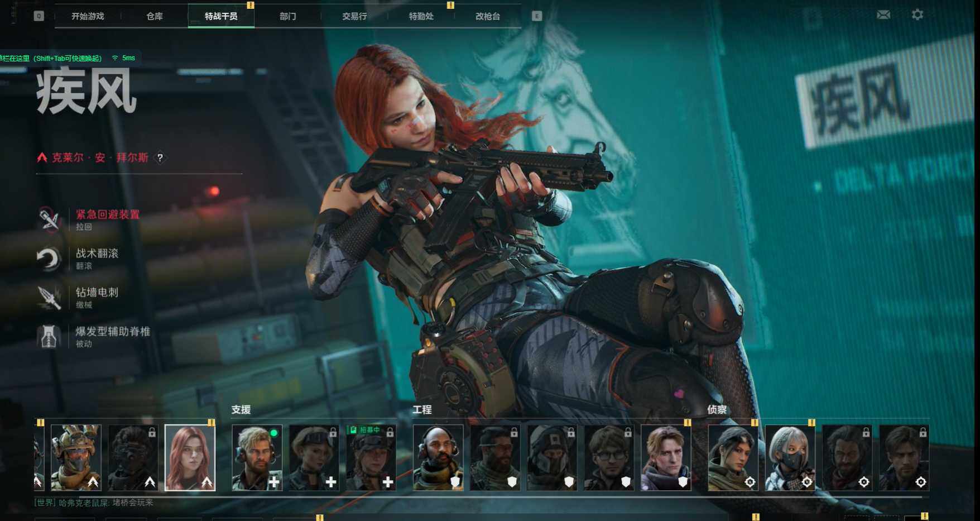Select the 战术翻滚 roll skill icon

click(49, 258)
